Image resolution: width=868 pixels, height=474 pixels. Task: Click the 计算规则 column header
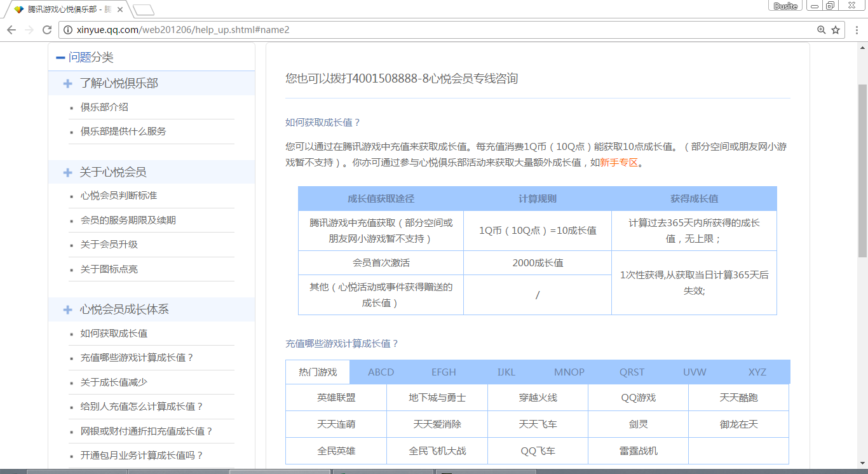[538, 199]
